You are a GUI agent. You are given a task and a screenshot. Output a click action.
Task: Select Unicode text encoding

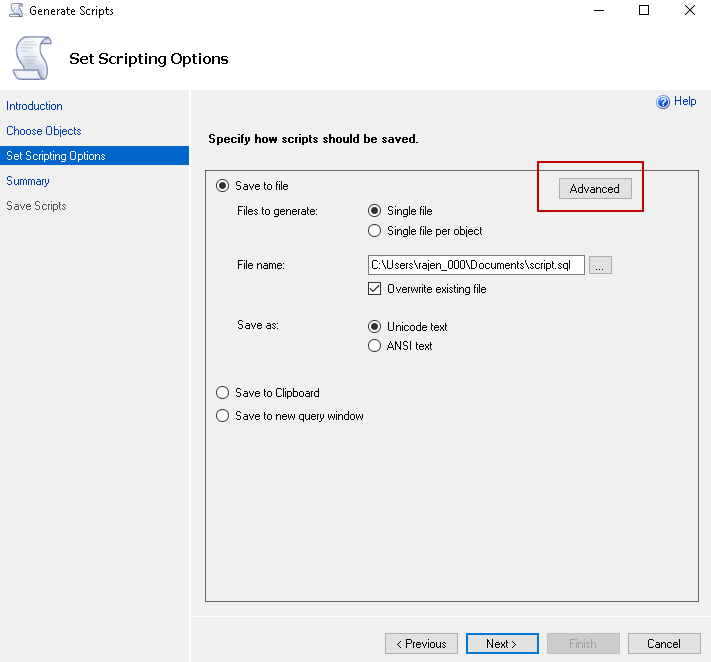coord(375,326)
